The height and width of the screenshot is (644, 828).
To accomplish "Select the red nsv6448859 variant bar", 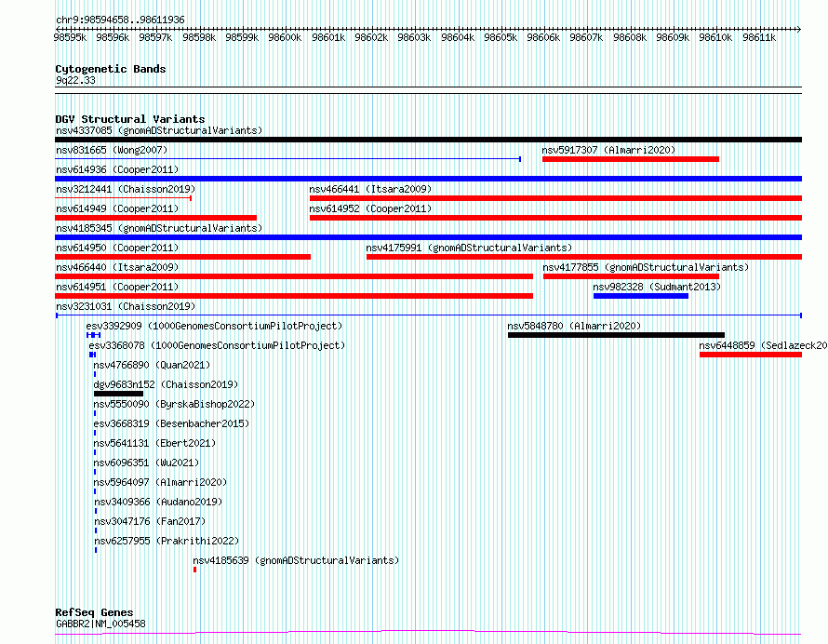I will pos(751,355).
